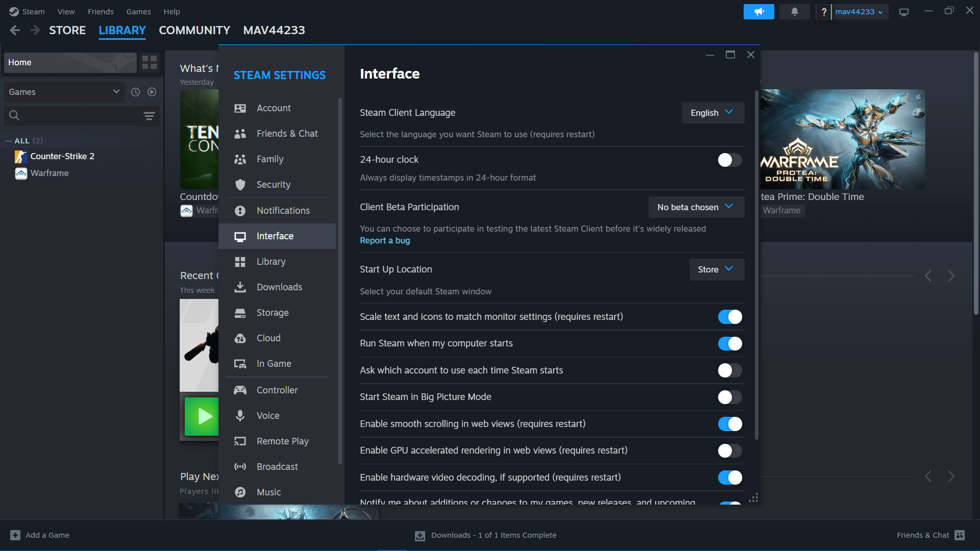This screenshot has width=980, height=551.
Task: Collapse the ALL games category
Action: pyautogui.click(x=9, y=141)
